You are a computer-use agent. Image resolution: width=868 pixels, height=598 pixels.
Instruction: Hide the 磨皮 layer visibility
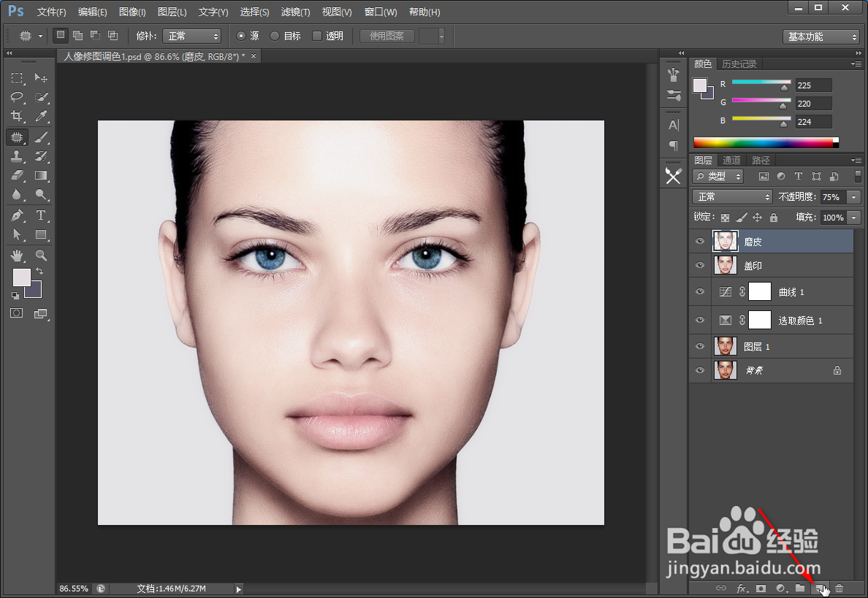point(700,241)
